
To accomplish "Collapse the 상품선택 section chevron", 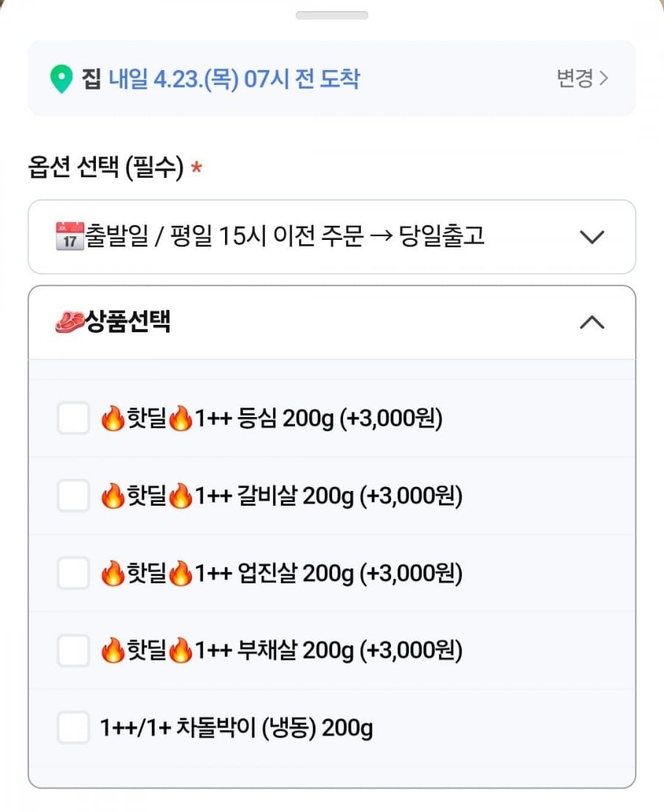I will (x=592, y=323).
